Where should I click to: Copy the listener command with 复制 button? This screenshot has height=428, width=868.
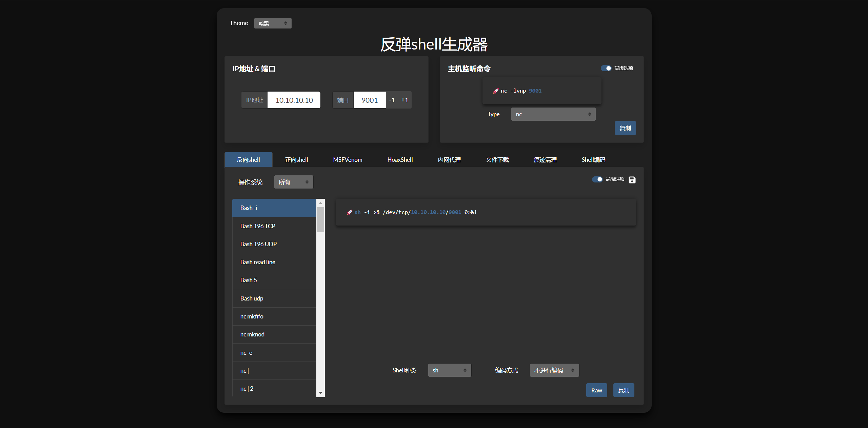point(625,128)
